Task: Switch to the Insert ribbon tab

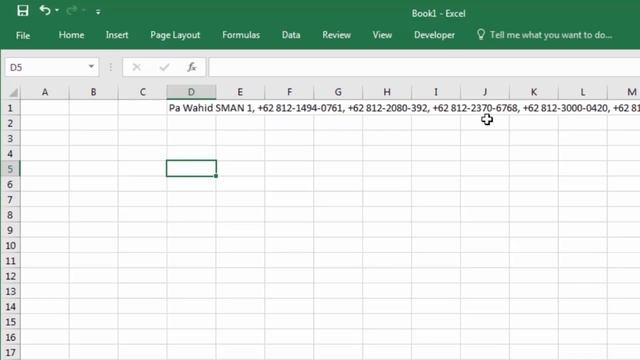Action: click(x=117, y=35)
